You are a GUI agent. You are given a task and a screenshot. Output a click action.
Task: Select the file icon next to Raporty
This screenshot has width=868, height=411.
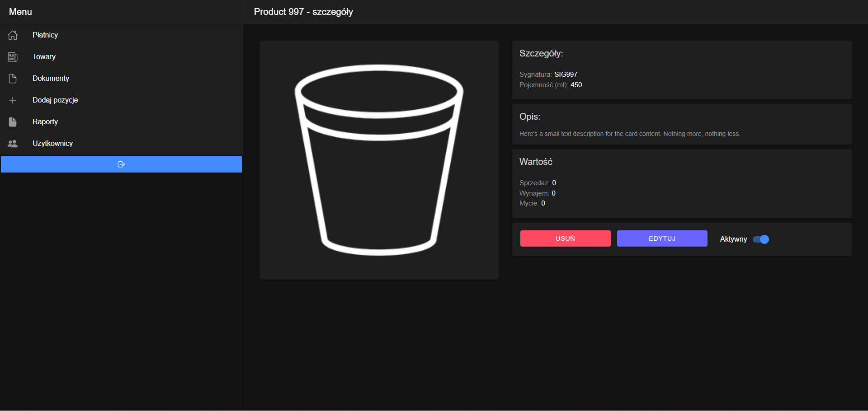coord(12,121)
